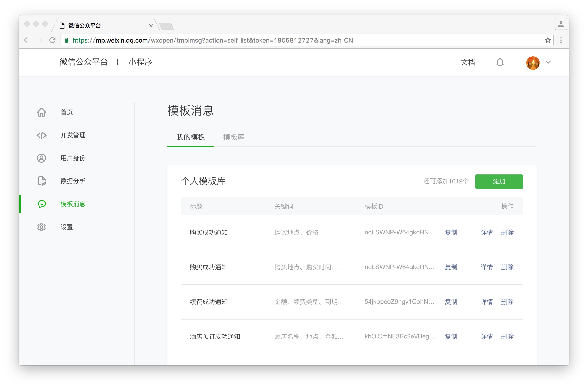Select the 模板消息 message icon
The height and width of the screenshot is (388, 588).
tap(42, 204)
